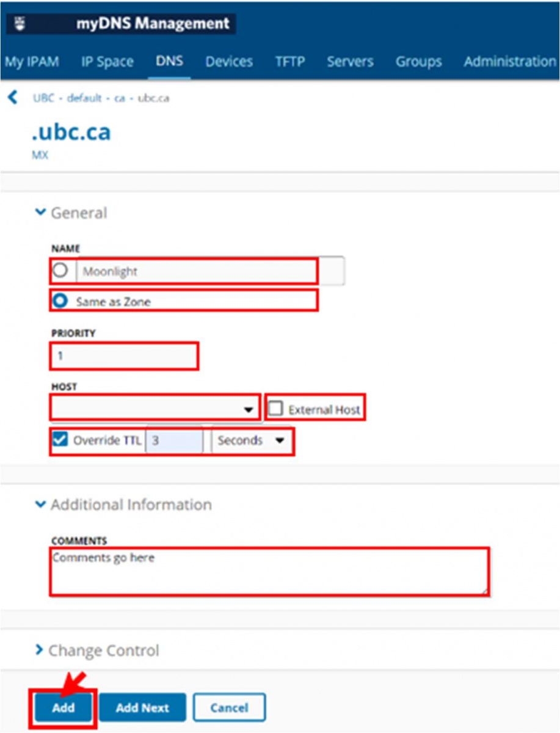Open the Servers tab
The image size is (560, 733).
(x=350, y=62)
